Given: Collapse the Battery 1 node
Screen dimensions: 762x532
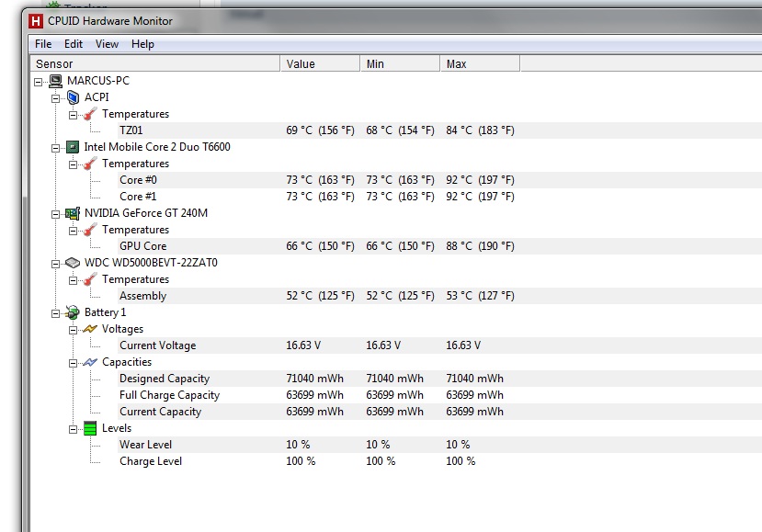Looking at the screenshot, I should pos(55,313).
